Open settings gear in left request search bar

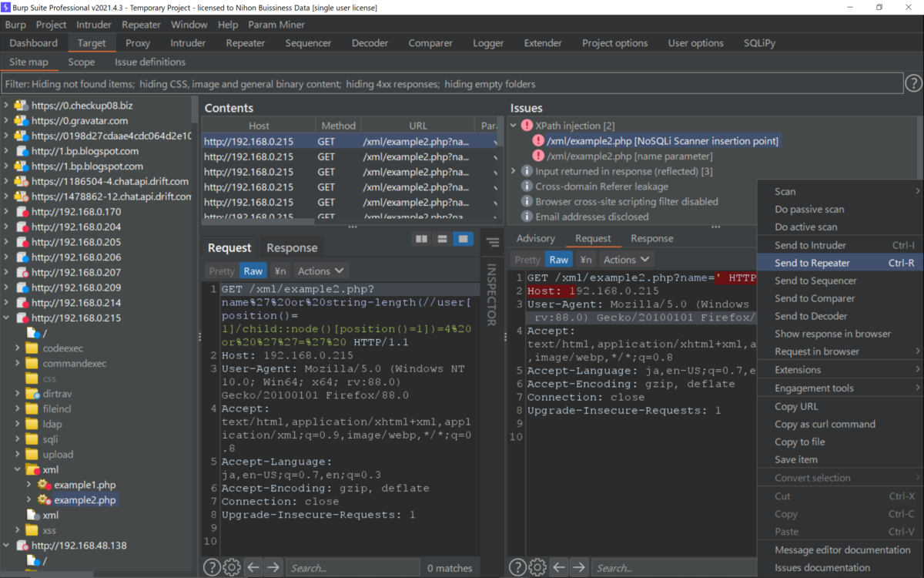[232, 568]
